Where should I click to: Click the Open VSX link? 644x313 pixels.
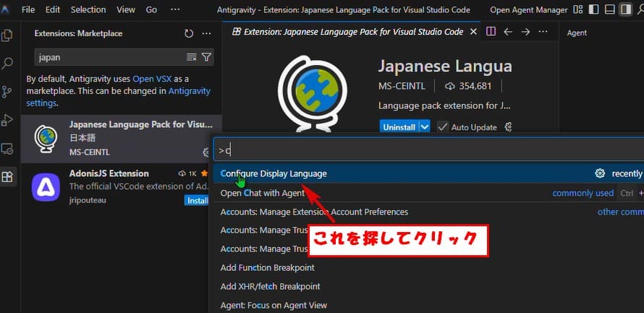click(151, 78)
